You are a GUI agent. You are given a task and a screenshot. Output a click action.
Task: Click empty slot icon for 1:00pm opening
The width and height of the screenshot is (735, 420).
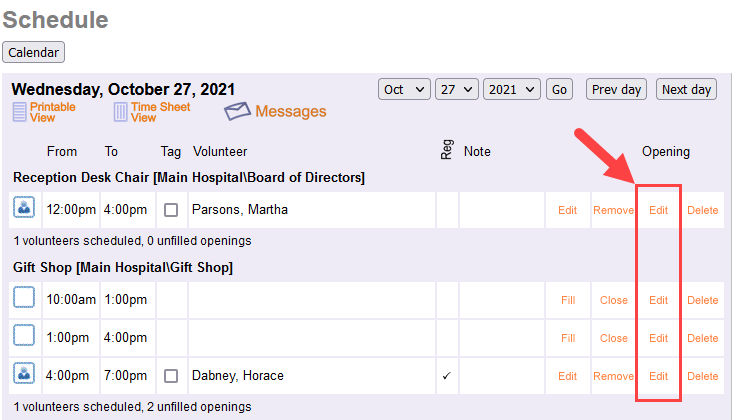[24, 337]
